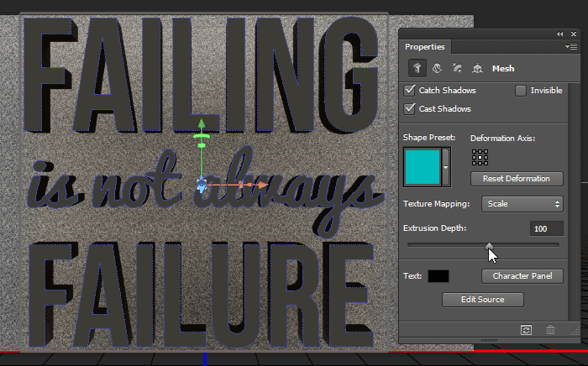This screenshot has height=366, width=588.
Task: Enable the Invisible checkbox
Action: click(x=521, y=90)
